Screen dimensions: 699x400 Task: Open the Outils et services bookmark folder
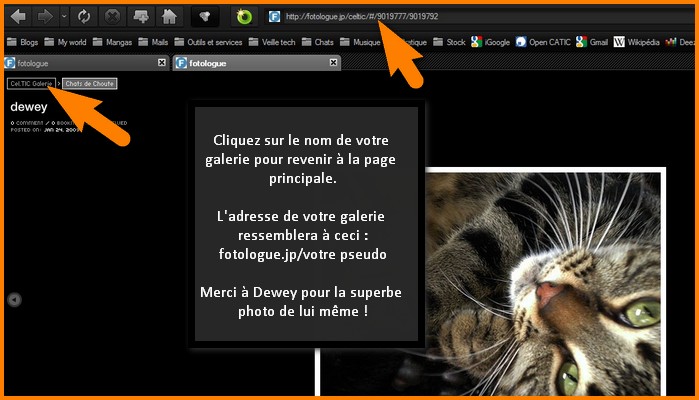pyautogui.click(x=208, y=42)
